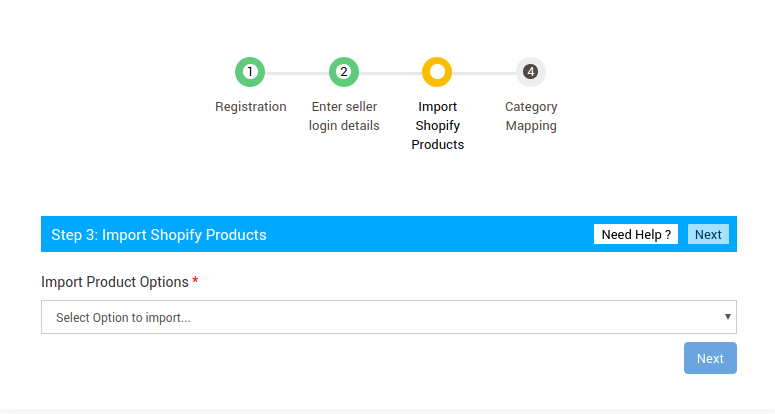Image resolution: width=775 pixels, height=414 pixels.
Task: Click the 'Import Shopify Products' step label
Action: pos(437,125)
